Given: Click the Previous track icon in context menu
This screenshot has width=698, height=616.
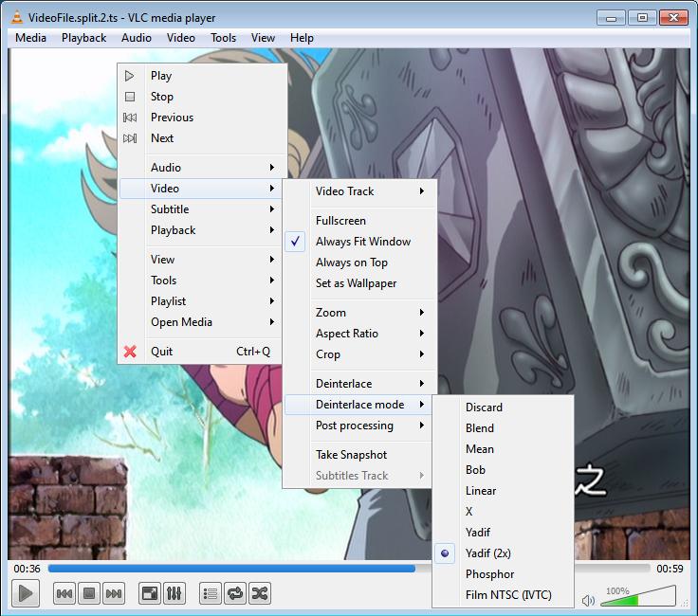Looking at the screenshot, I should 130,118.
